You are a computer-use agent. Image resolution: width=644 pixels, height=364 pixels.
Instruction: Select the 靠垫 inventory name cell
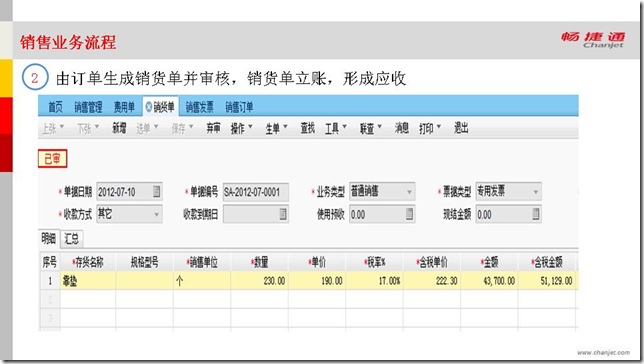tap(88, 281)
